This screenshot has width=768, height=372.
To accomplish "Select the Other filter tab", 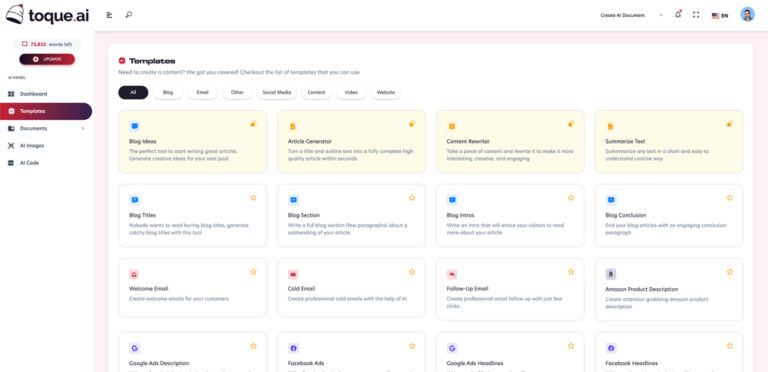I will (238, 93).
